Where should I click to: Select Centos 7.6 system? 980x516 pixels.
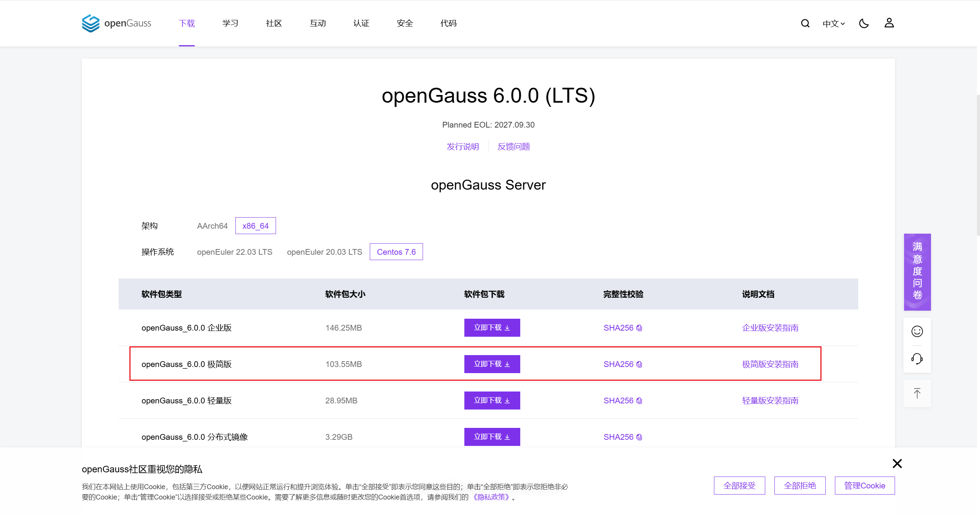(396, 252)
